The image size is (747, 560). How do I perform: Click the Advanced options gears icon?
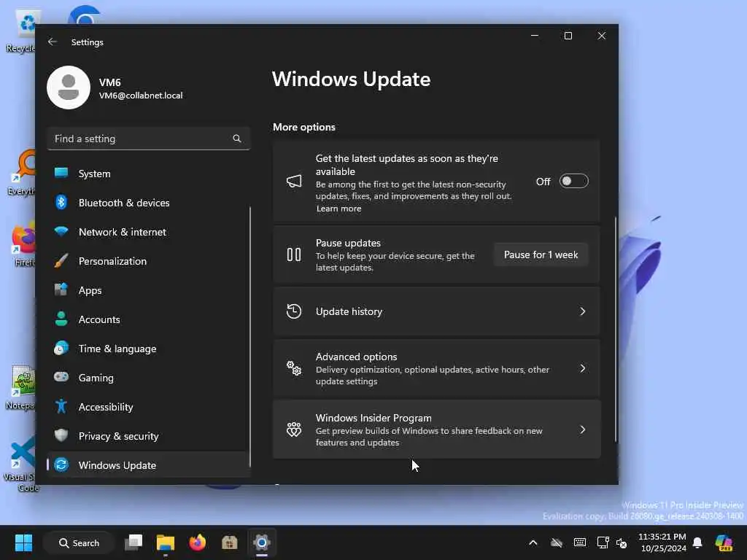pyautogui.click(x=294, y=368)
